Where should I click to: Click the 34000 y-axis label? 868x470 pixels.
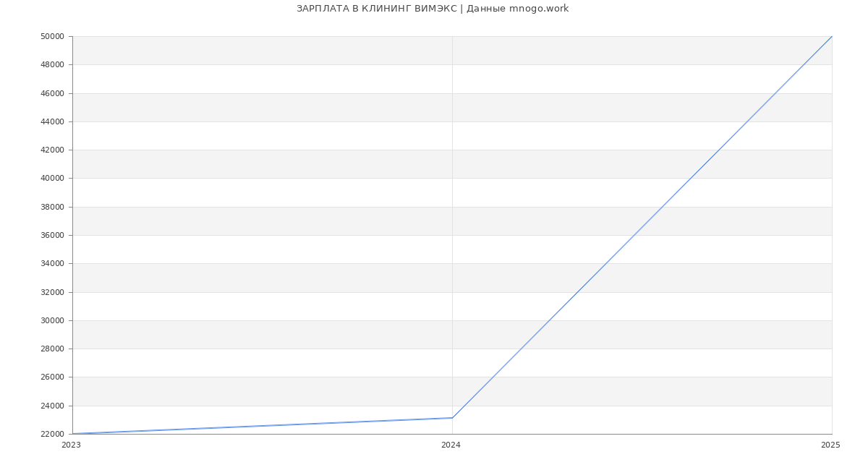click(52, 264)
